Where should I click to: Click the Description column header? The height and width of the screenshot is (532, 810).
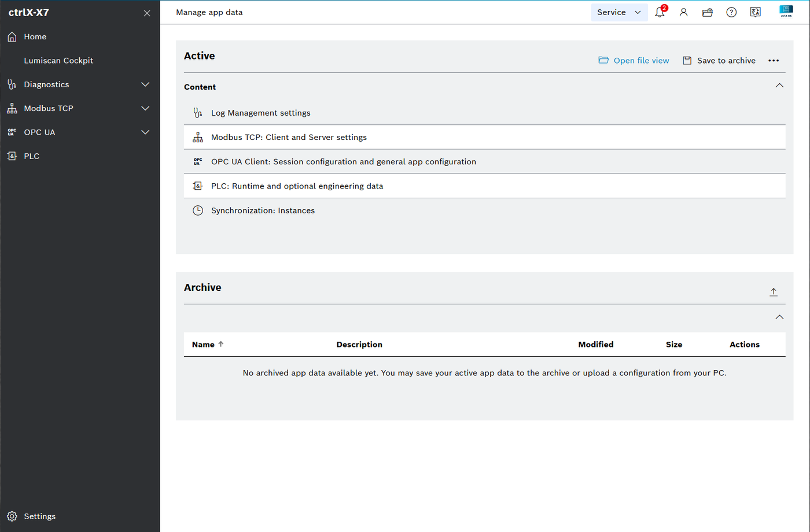pos(359,345)
